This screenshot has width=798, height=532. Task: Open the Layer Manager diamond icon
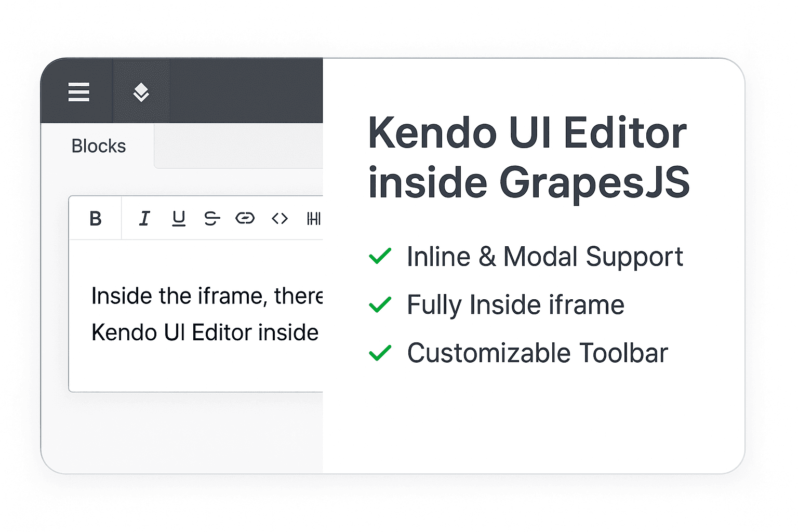click(141, 92)
